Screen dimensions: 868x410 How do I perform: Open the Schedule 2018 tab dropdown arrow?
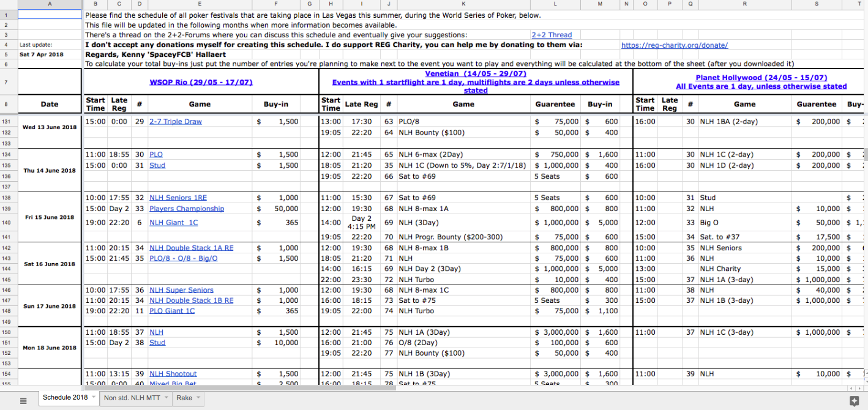(94, 398)
